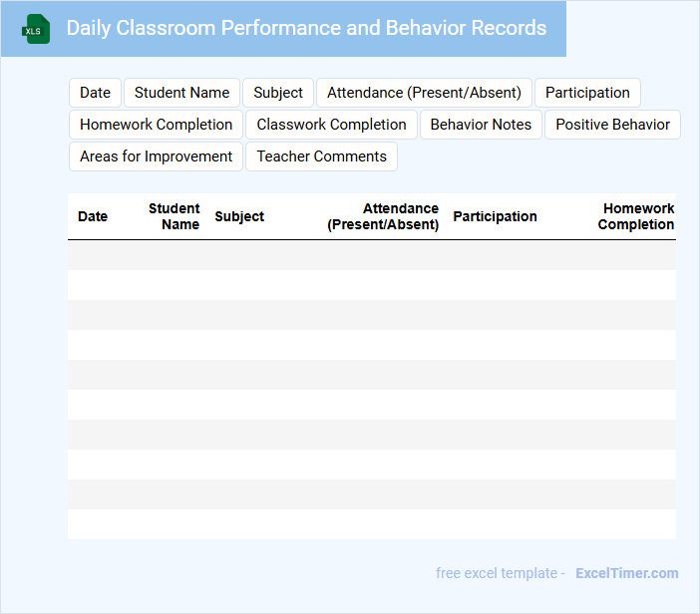Open the Behavior Notes tag

coord(481,125)
